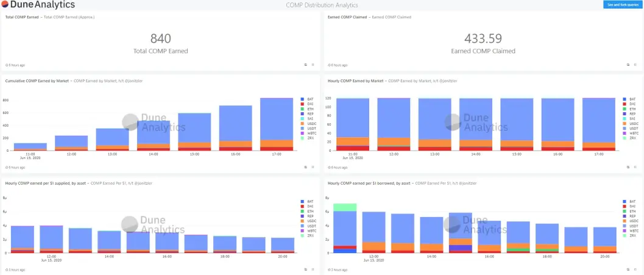Click 13:00 axis label in Cumulative COMP Earned chart

(x=113, y=154)
